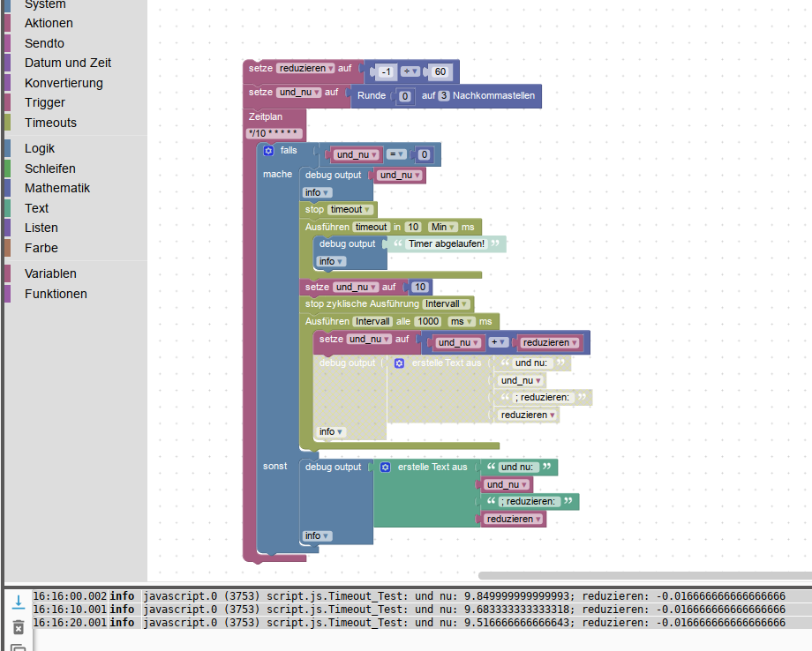Open und_nu dropdown in the falls comparison

pyautogui.click(x=357, y=154)
